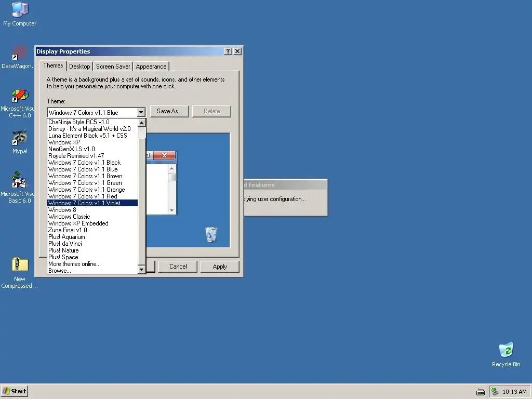Image resolution: width=532 pixels, height=399 pixels.
Task: Choose ChaNinja Style RC5 v1.0 theme
Action: 92,122
